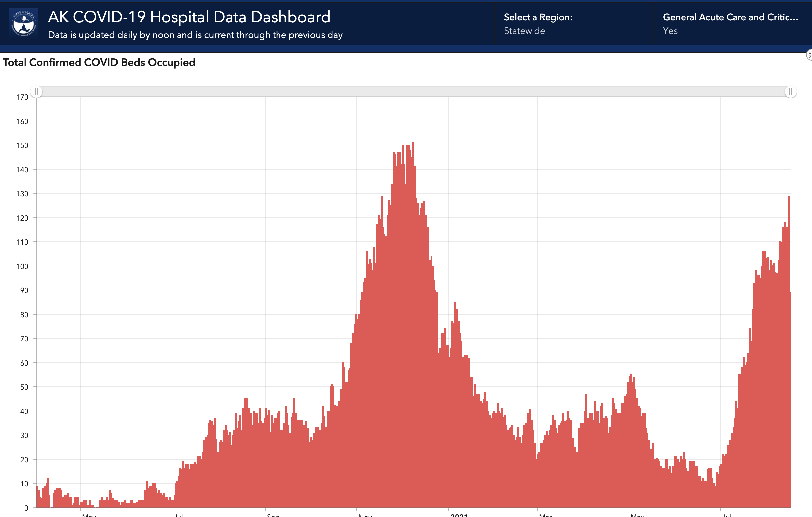Open the General Acute Care and Critical filter

tap(731, 17)
